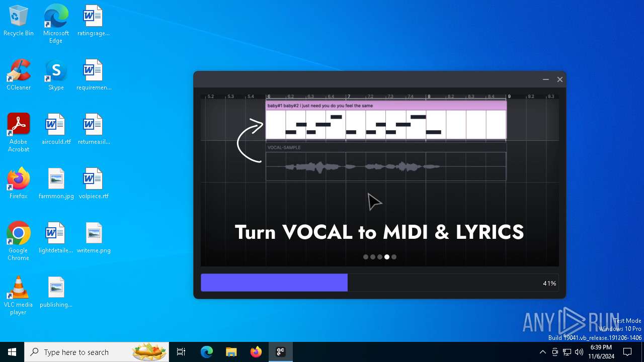Open network status tray icon
Viewport: 644px width, 362px height.
(x=567, y=352)
